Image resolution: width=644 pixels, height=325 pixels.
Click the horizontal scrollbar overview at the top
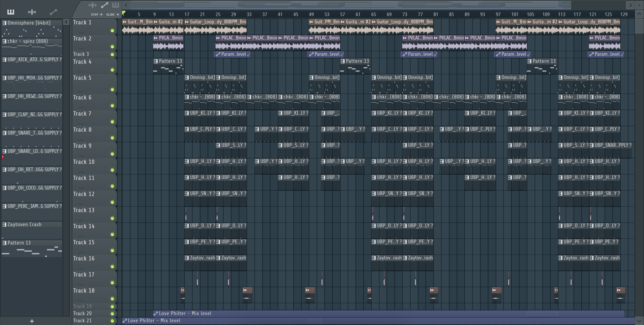pos(350,5)
